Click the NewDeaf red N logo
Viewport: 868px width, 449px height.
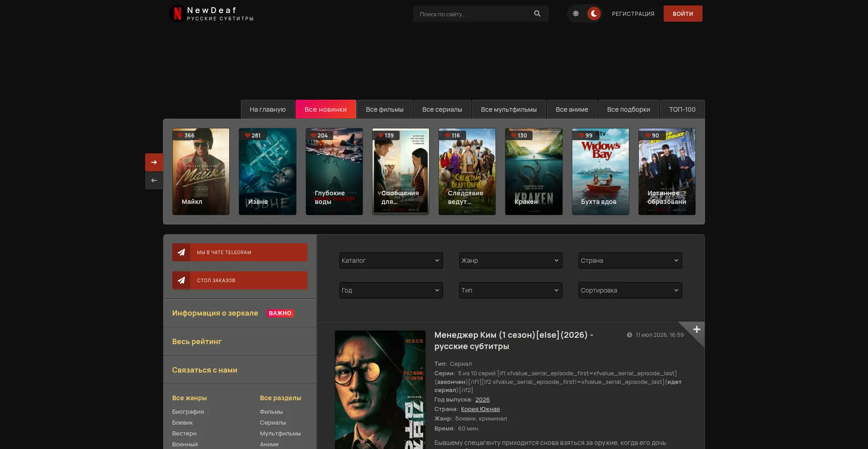point(177,14)
